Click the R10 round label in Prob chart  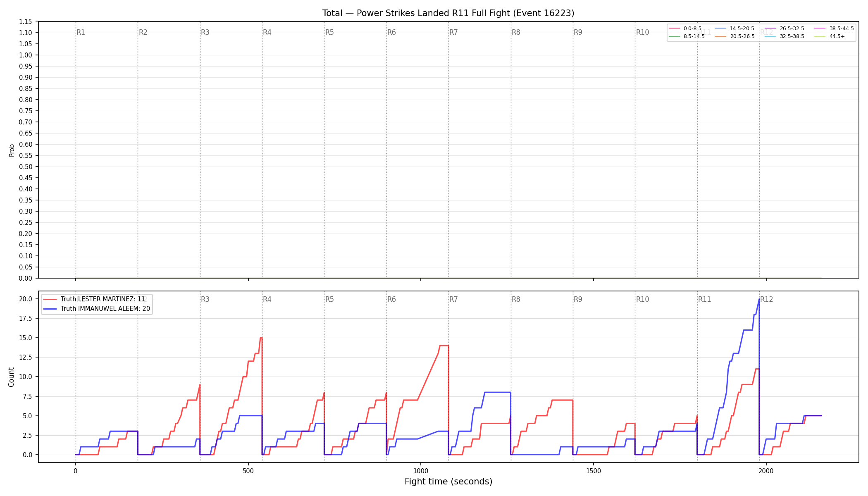click(x=642, y=32)
